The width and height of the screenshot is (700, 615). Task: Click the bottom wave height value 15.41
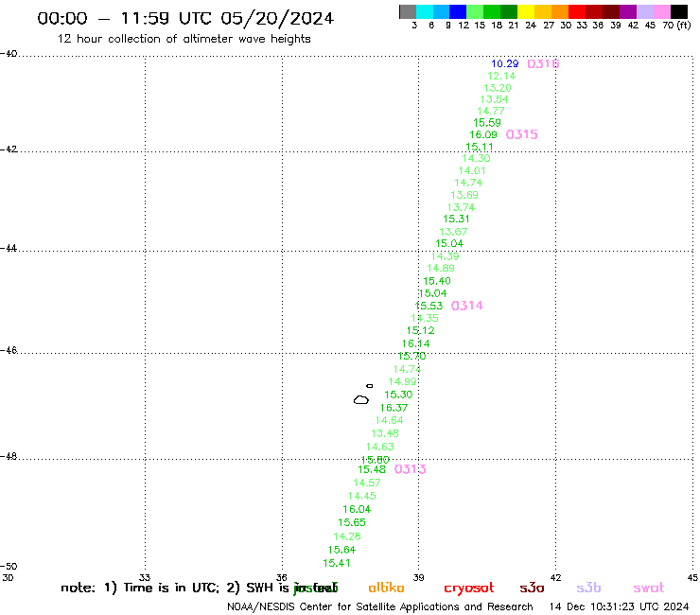pyautogui.click(x=337, y=563)
